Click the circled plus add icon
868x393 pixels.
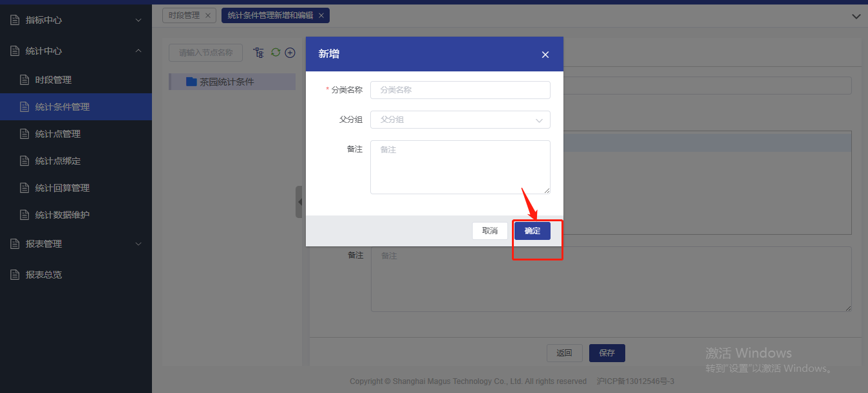click(x=290, y=53)
